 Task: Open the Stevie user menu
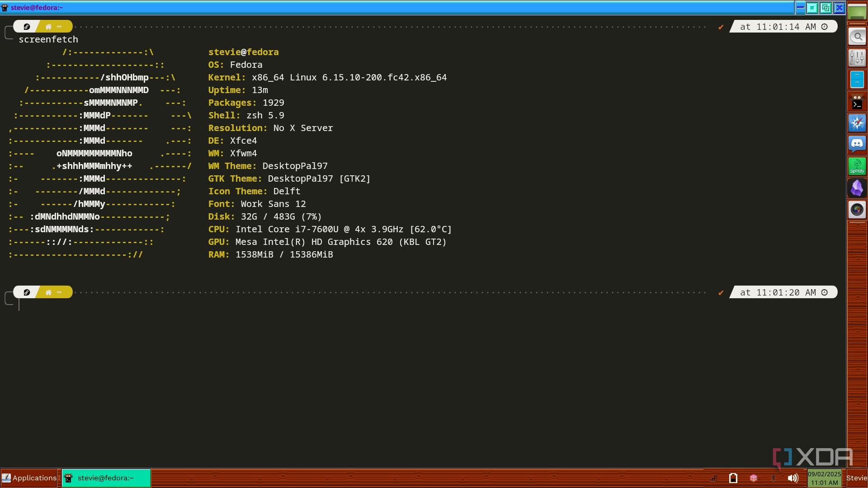[856, 478]
